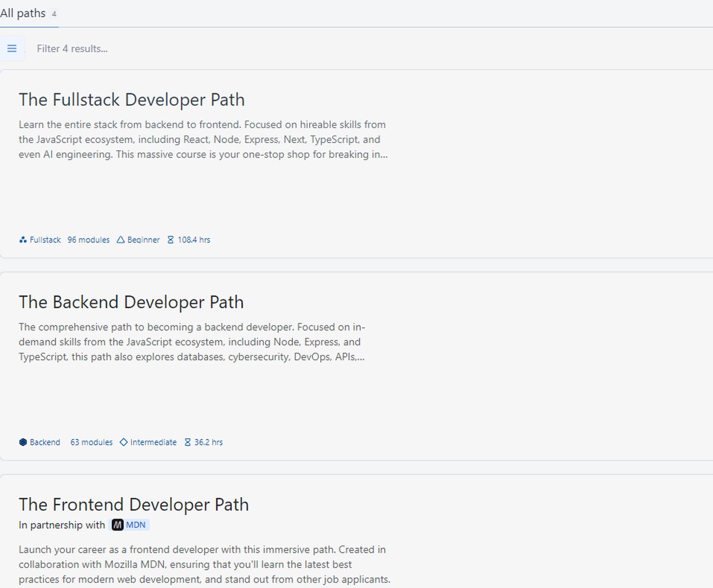Click the Fullstack path description paragraph
Screen dimensions: 713x588
coord(203,140)
